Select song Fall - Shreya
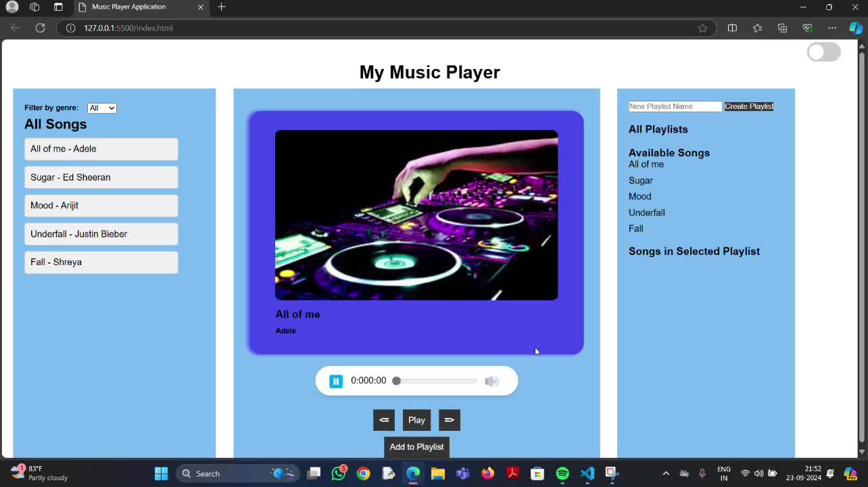The width and height of the screenshot is (868, 487). (101, 262)
